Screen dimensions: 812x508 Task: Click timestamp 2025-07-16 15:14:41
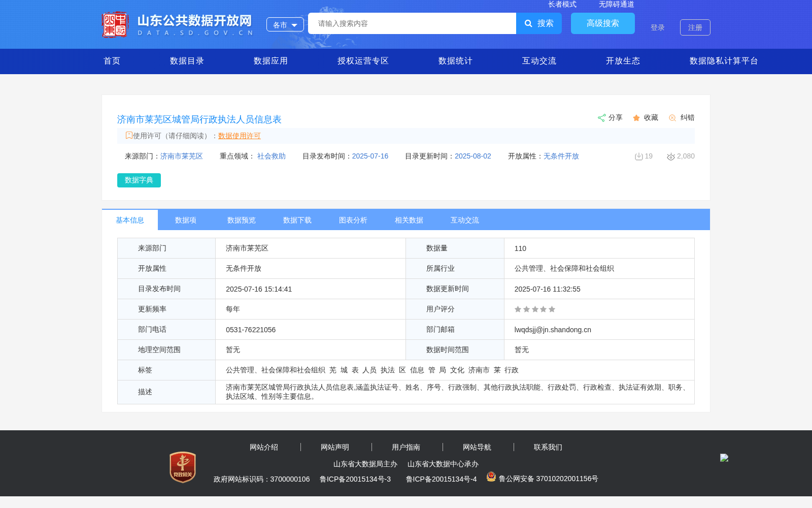point(259,289)
